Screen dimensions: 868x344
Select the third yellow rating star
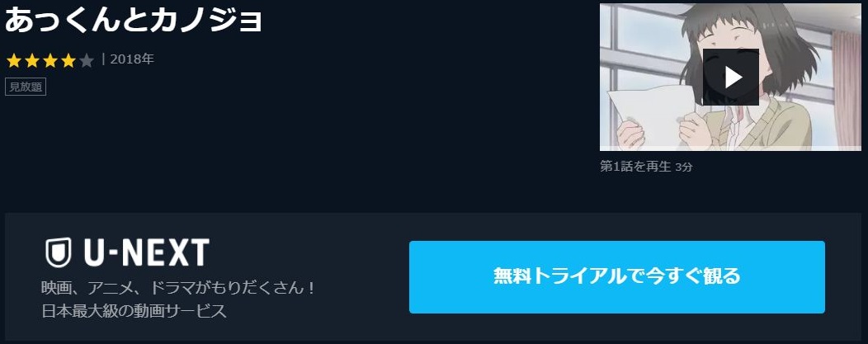[x=50, y=60]
